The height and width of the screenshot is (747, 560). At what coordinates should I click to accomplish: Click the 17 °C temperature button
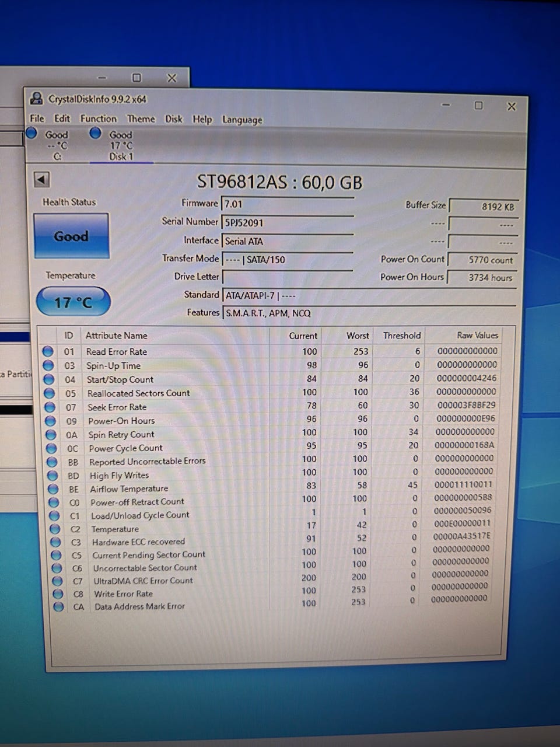[x=73, y=302]
